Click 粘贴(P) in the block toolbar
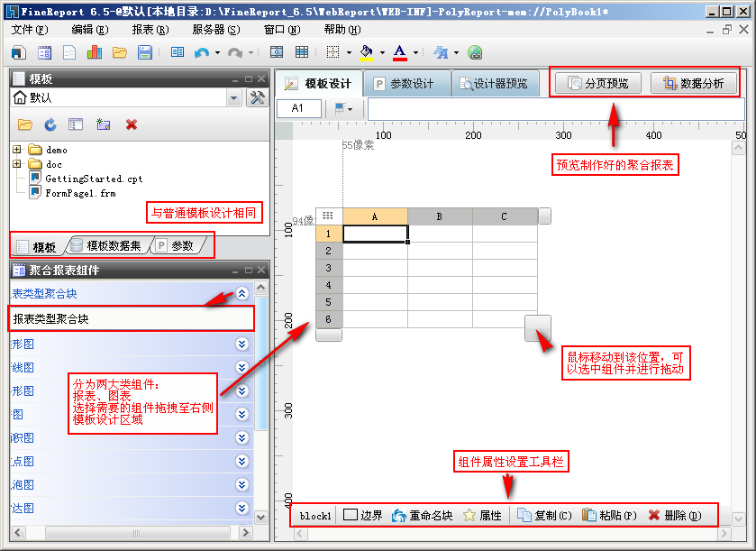Screen dimensions: 756x551 pyautogui.click(x=609, y=515)
